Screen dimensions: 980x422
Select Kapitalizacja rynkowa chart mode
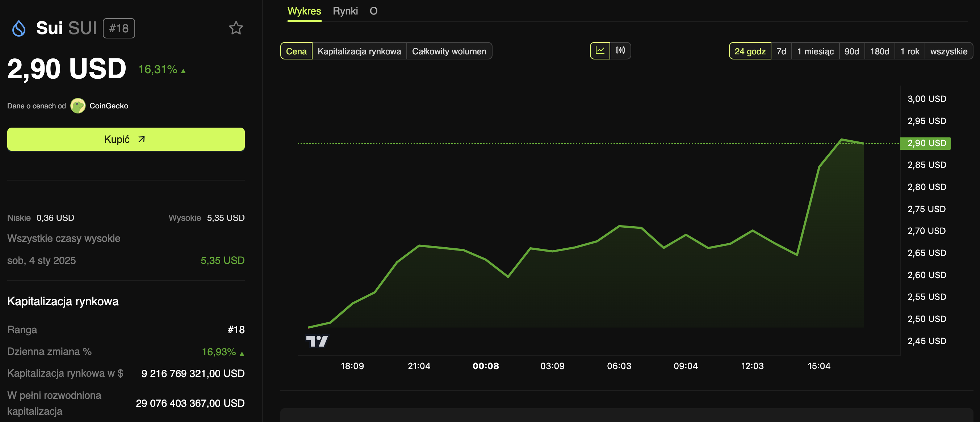coord(359,51)
